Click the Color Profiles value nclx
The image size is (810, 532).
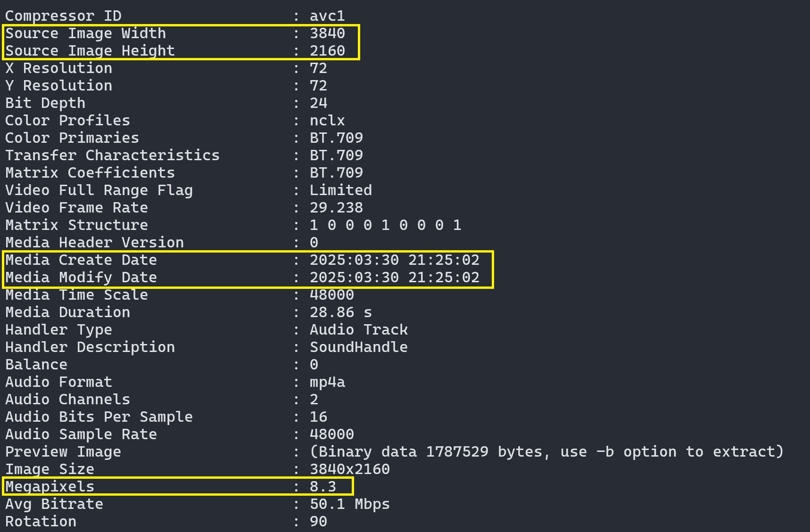pyautogui.click(x=327, y=121)
